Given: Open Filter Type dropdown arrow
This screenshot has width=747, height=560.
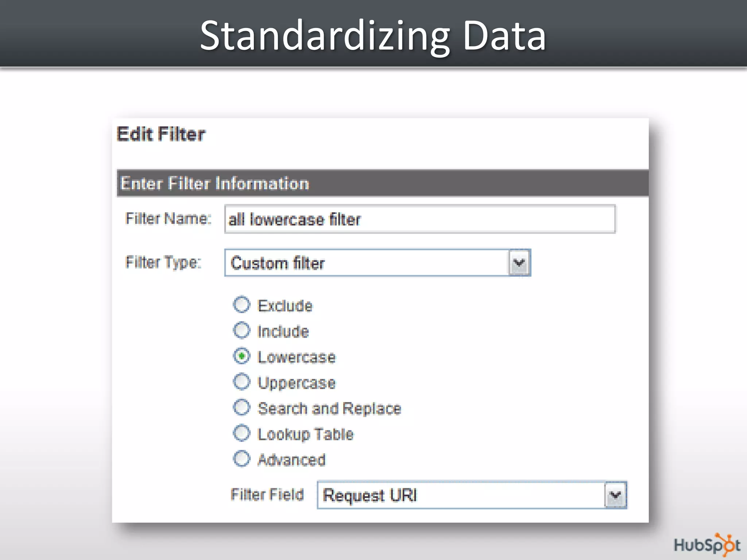Looking at the screenshot, I should (x=519, y=263).
